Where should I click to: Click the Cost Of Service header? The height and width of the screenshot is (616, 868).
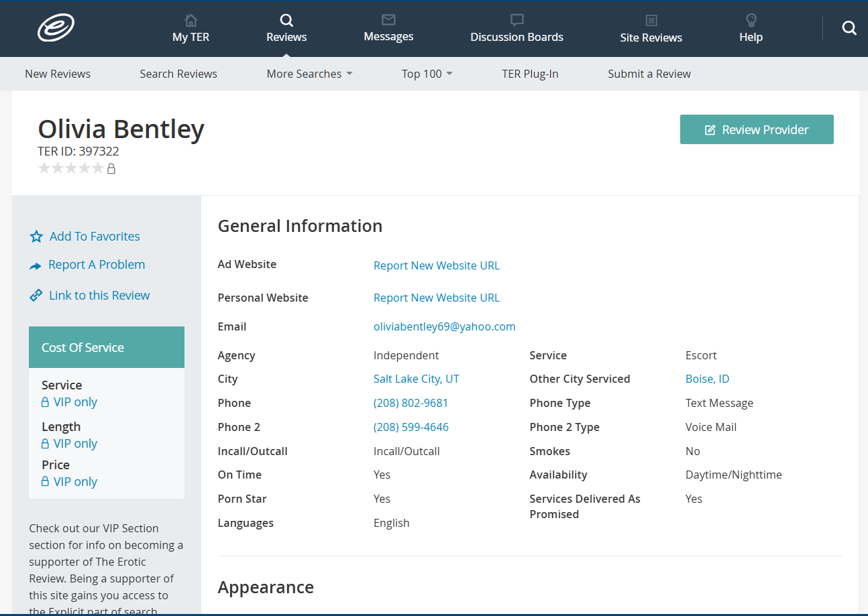tap(107, 347)
